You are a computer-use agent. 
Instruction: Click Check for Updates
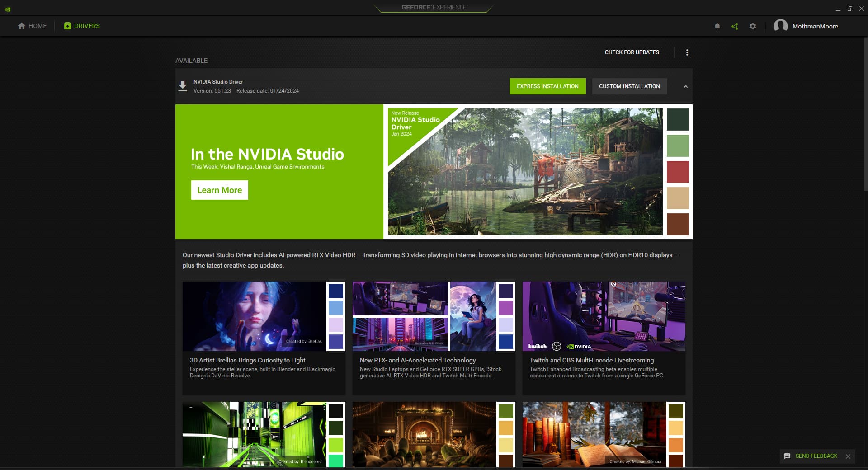[x=632, y=52]
